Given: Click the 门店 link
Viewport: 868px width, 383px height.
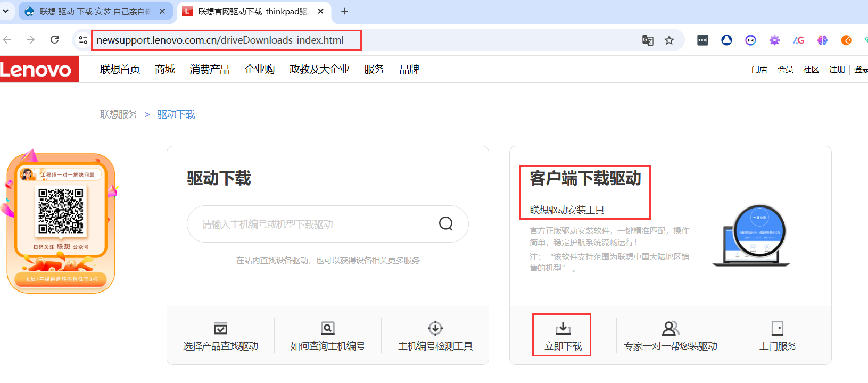Looking at the screenshot, I should (759, 70).
